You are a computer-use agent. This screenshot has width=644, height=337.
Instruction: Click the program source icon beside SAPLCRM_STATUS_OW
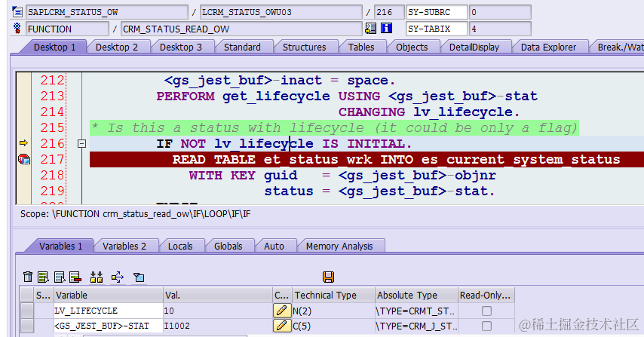coord(17,11)
